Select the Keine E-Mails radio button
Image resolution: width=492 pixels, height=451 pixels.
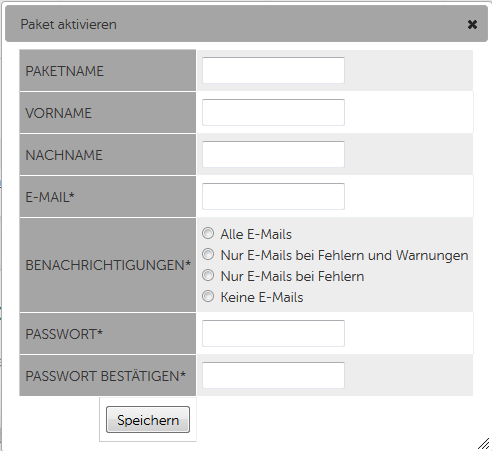point(208,296)
